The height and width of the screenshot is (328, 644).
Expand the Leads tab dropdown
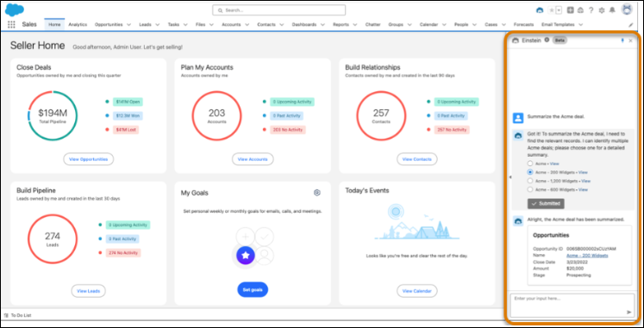(x=158, y=25)
